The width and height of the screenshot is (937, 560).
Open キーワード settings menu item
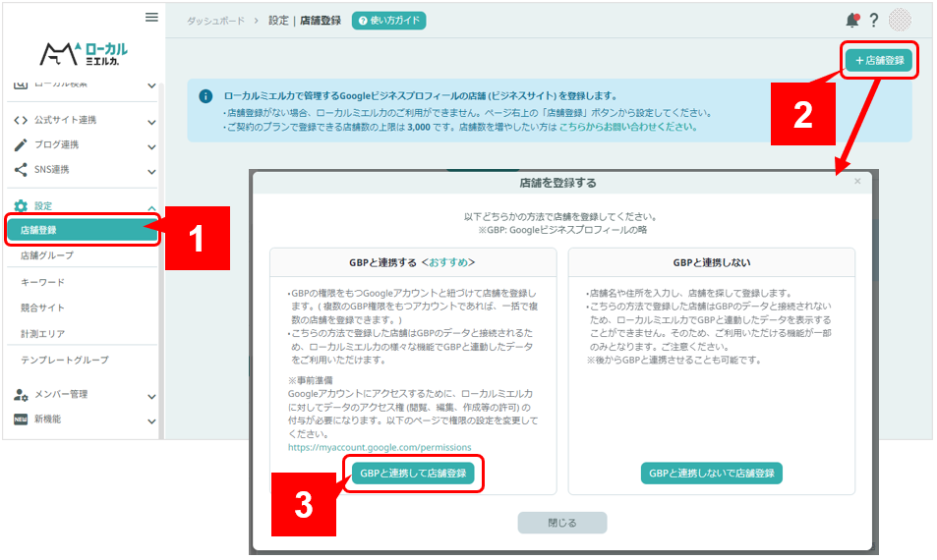pos(42,282)
